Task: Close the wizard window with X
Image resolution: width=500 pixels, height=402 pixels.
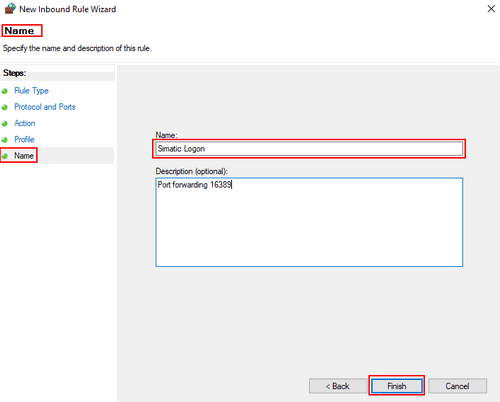Action: coord(491,9)
